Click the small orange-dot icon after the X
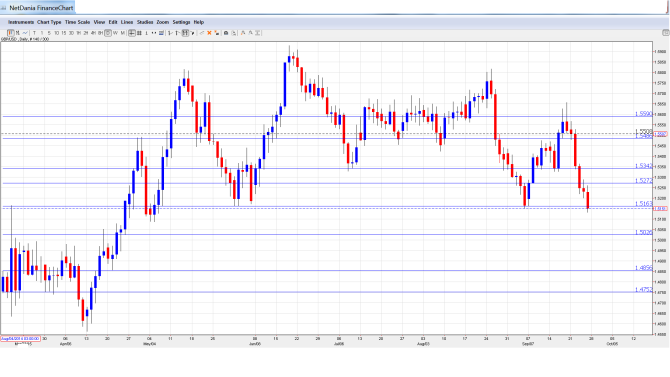The image size is (670, 377). (x=217, y=33)
